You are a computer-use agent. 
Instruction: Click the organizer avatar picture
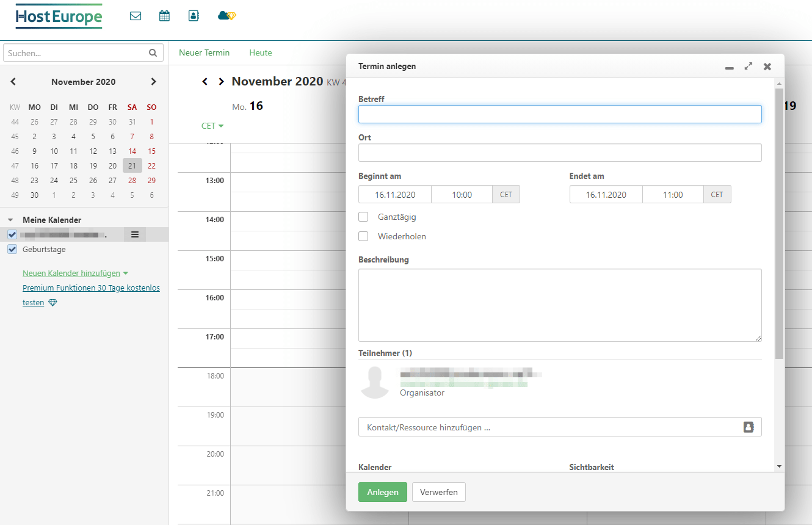(x=375, y=383)
